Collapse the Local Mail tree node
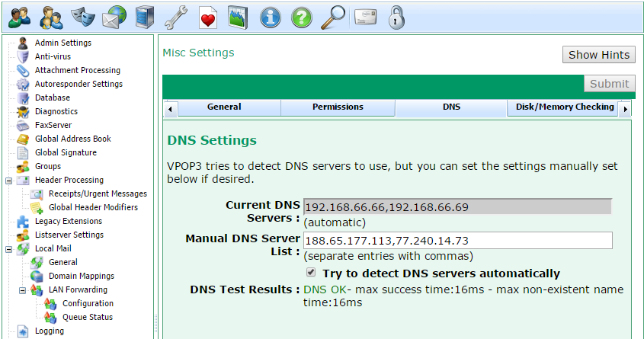 click(x=9, y=249)
